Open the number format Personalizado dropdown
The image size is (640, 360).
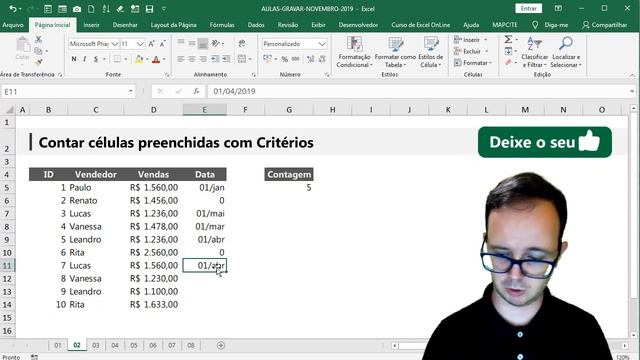(x=322, y=44)
